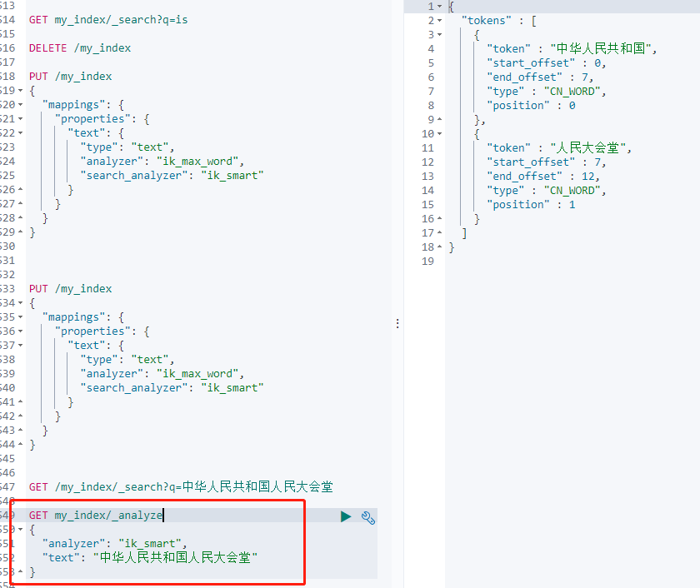The image size is (700, 588).
Task: Collapse the "text" block in the first PUT request
Action: tap(20, 133)
